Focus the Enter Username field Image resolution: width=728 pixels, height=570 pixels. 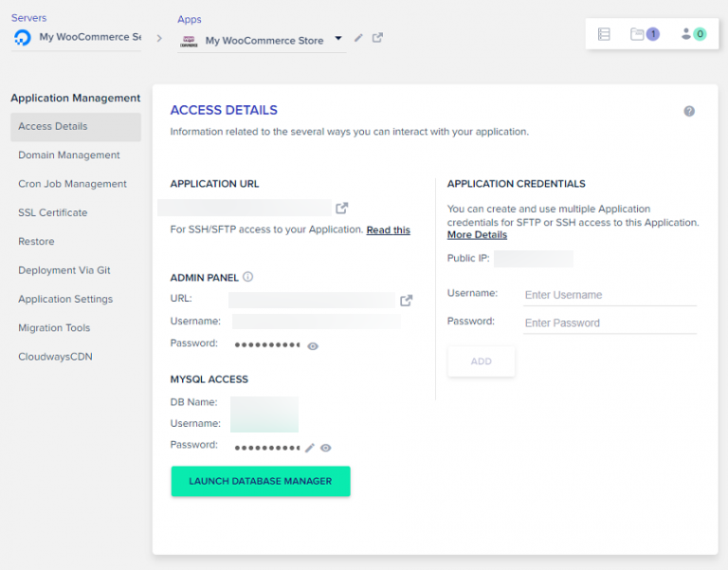click(x=610, y=295)
